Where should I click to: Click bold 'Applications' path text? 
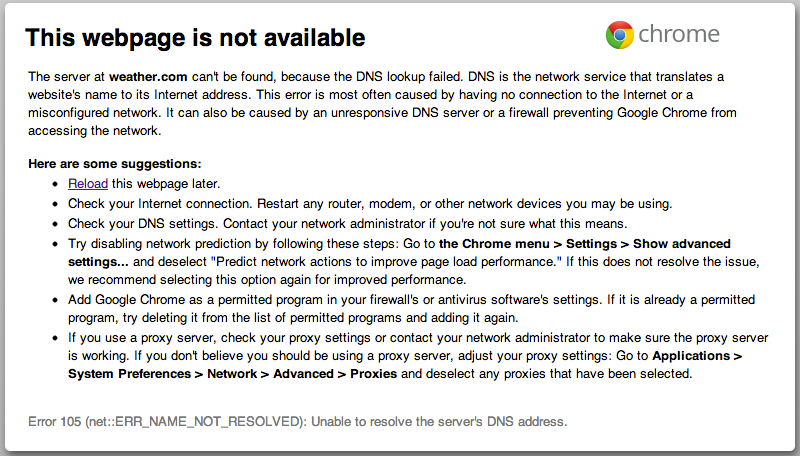click(691, 356)
